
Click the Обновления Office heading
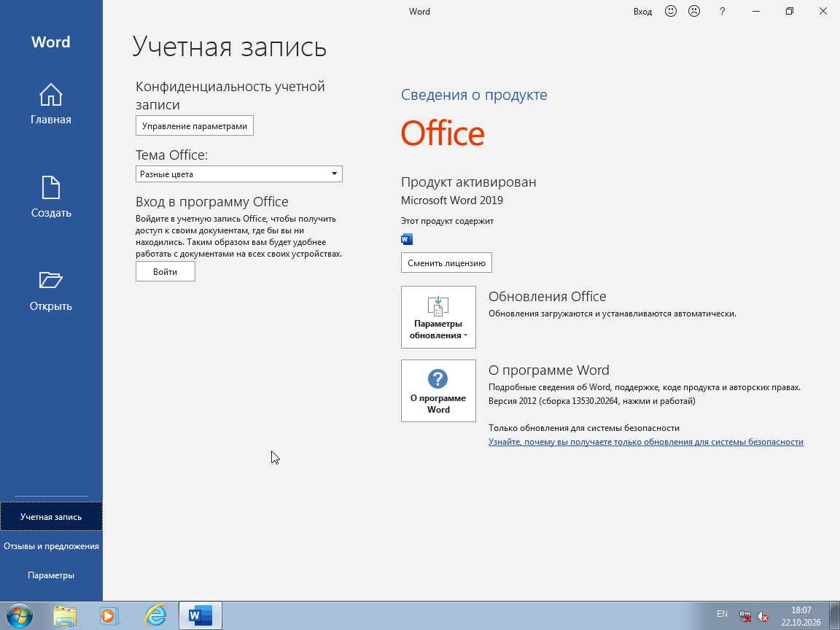click(547, 296)
